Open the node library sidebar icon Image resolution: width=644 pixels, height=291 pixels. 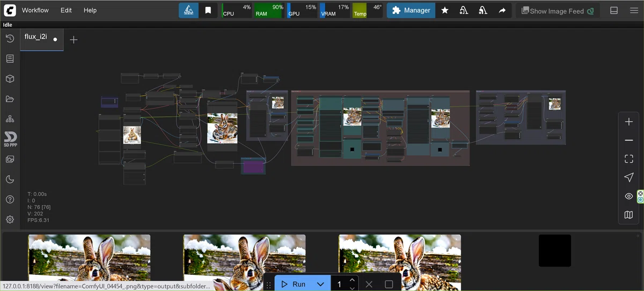tap(10, 58)
